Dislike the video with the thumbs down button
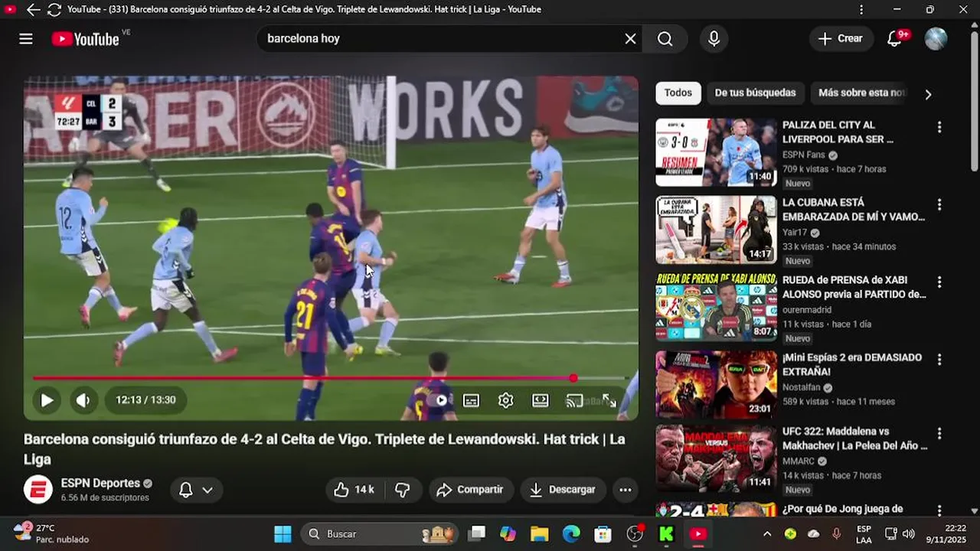This screenshot has height=551, width=980. [x=403, y=490]
